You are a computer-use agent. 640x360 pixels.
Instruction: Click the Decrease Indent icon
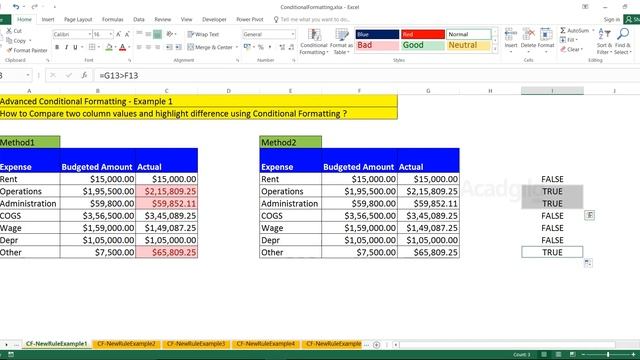[169, 47]
